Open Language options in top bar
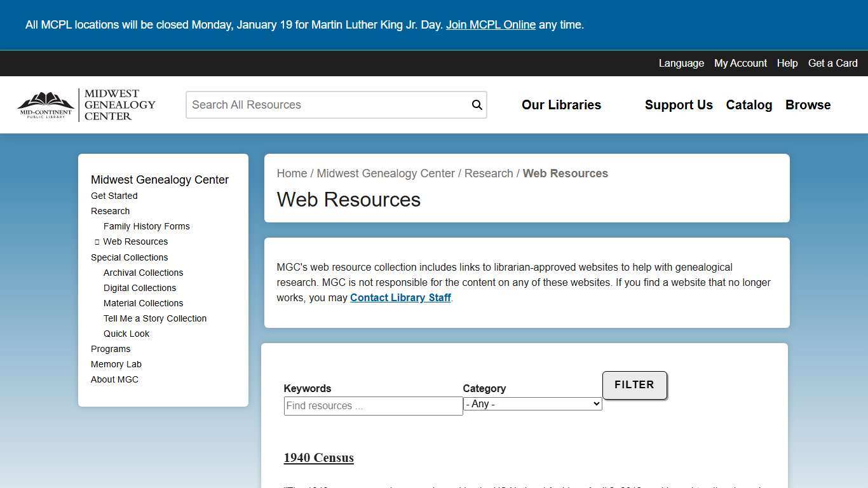The width and height of the screenshot is (868, 488). (681, 63)
